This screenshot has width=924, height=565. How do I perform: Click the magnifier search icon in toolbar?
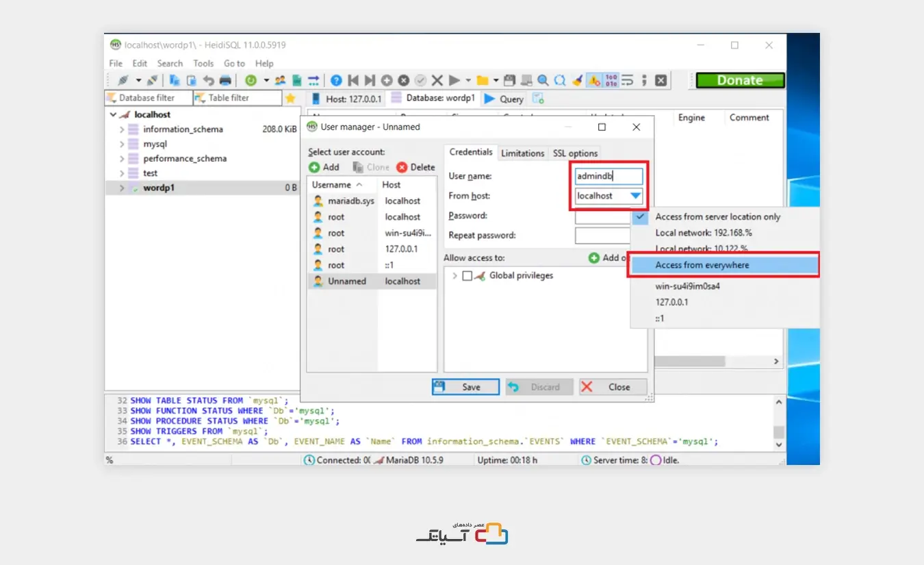(543, 80)
